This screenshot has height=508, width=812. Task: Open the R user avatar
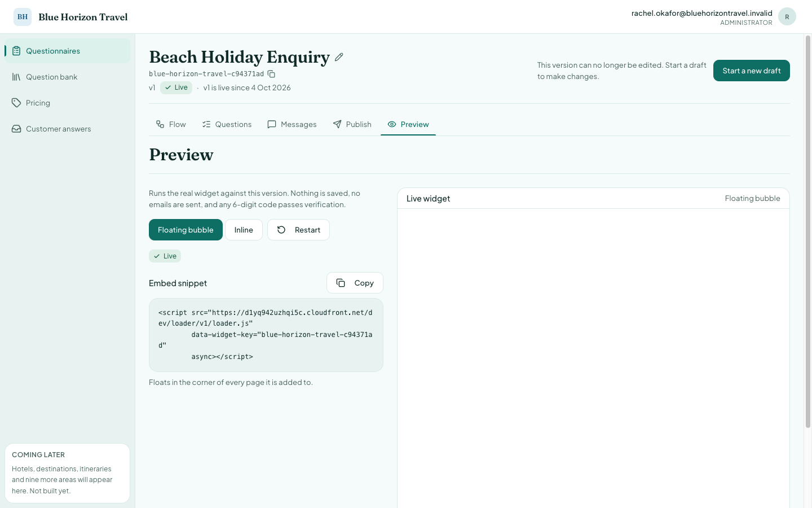tap(787, 17)
